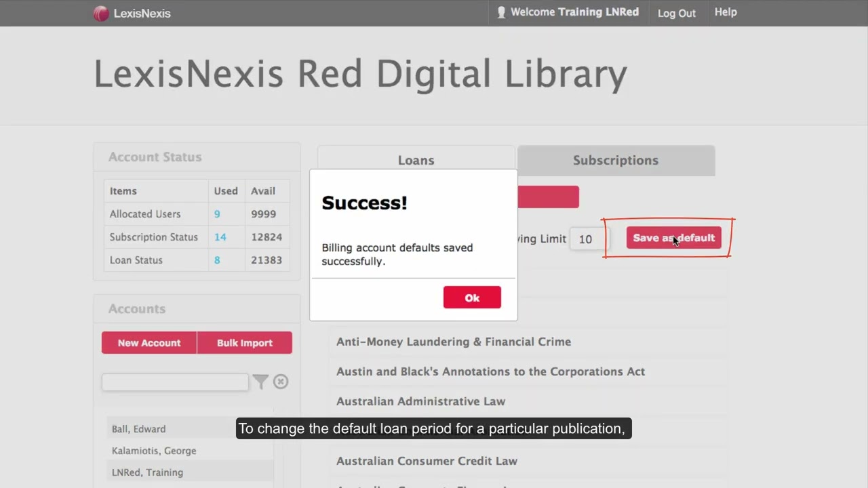Select Australian Consumer Credit Law publication

point(528,461)
